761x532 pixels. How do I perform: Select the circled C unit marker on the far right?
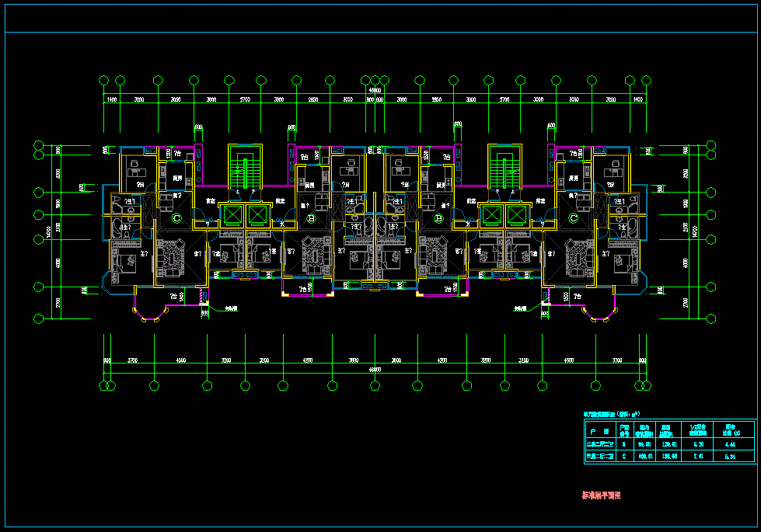tap(574, 220)
